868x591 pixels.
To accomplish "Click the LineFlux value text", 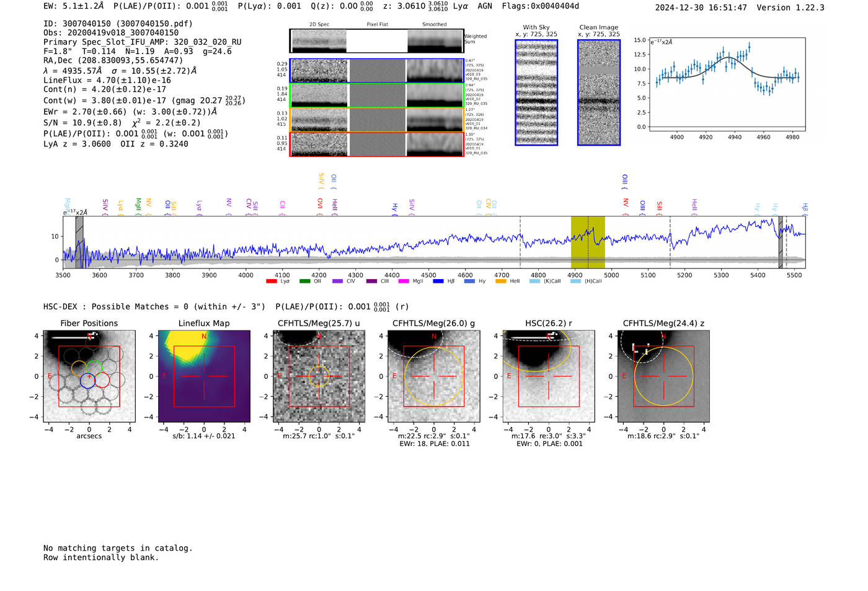I will [107, 81].
